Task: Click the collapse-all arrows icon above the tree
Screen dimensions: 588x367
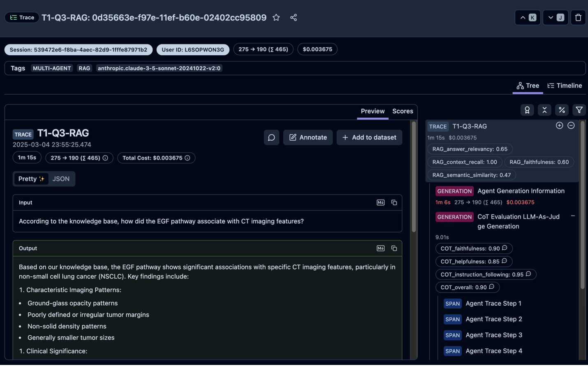Action: click(x=544, y=110)
